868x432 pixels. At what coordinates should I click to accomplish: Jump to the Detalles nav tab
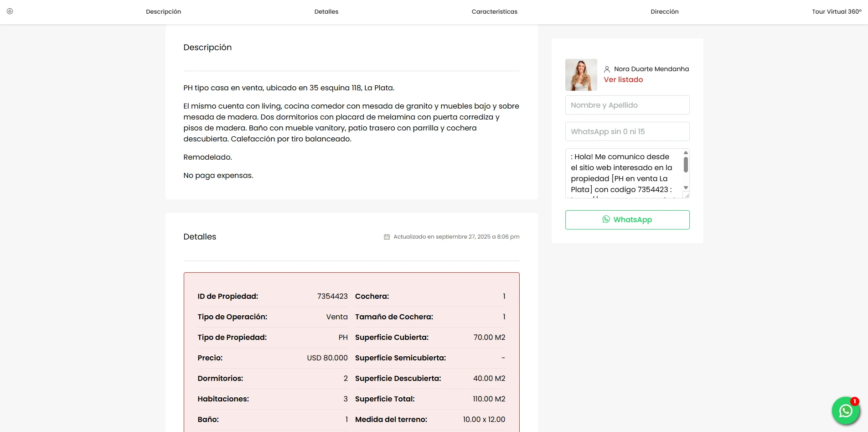pos(326,12)
